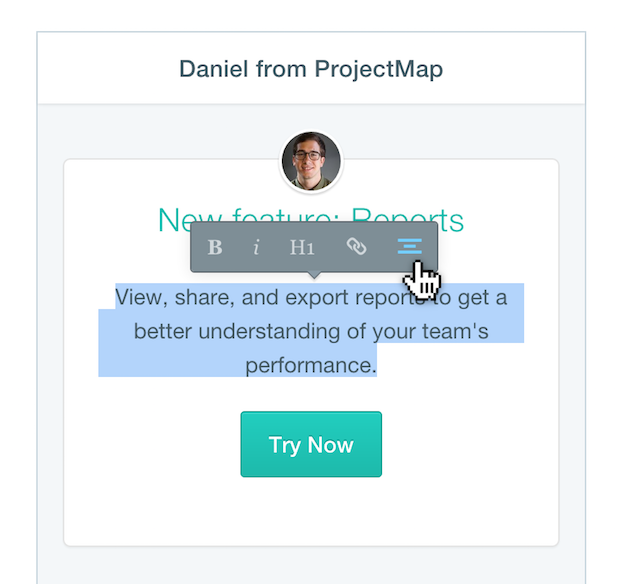
Task: Click the word Daniel in the header
Action: [214, 69]
